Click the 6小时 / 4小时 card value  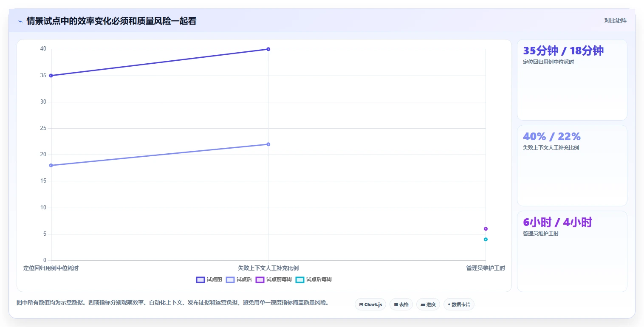(x=557, y=223)
